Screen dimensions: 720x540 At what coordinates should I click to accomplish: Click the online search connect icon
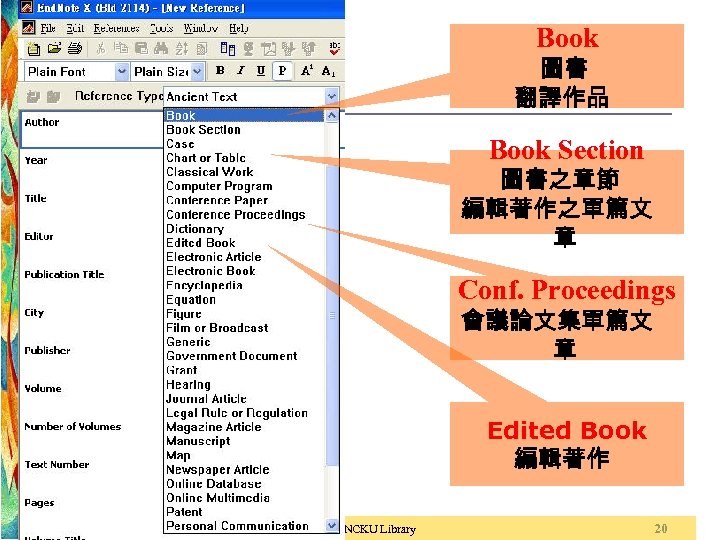[248, 48]
